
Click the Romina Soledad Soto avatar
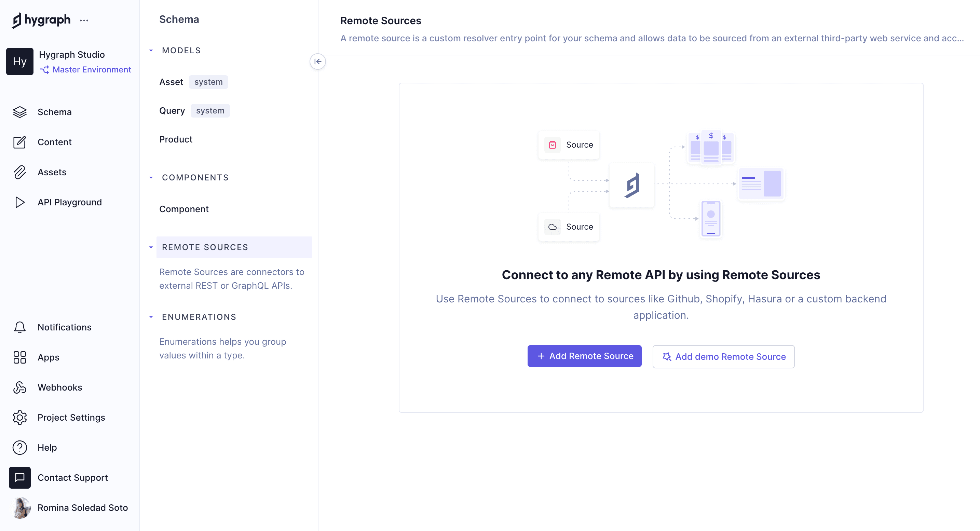[20, 507]
